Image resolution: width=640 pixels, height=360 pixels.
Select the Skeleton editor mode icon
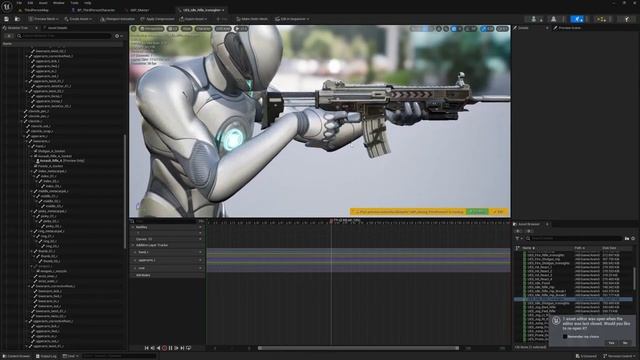point(534,19)
